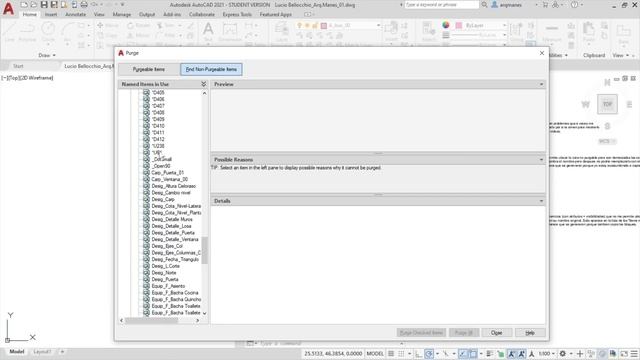Click the keyword search input field
Viewport: 640px width, 360px height.
tap(441, 5)
